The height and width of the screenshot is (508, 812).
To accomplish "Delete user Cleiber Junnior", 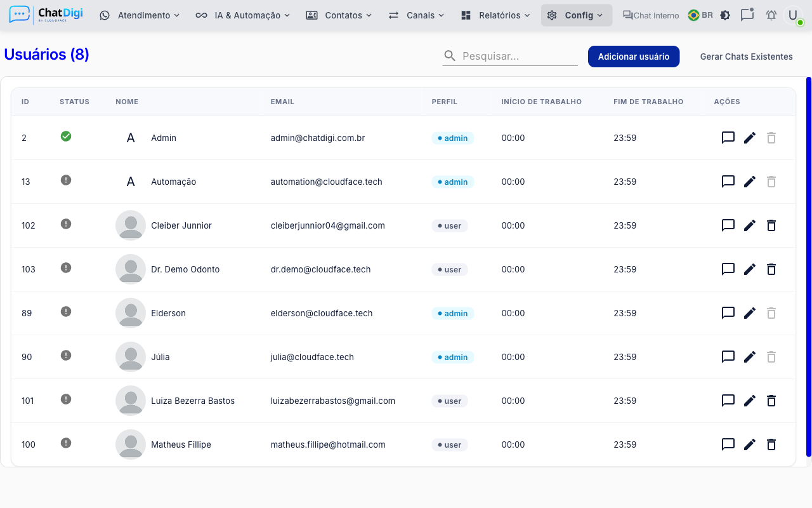I will coord(771,225).
